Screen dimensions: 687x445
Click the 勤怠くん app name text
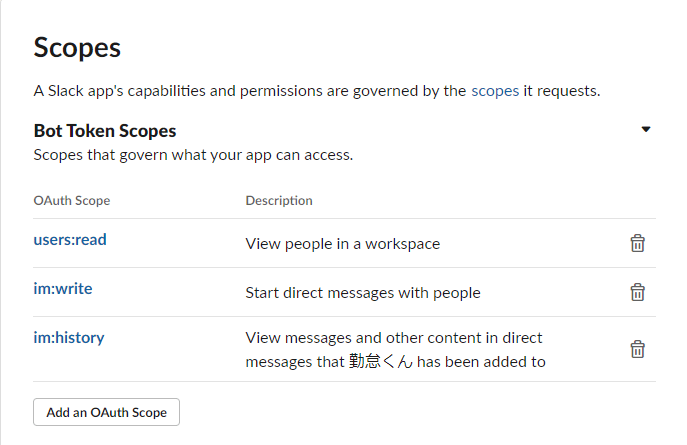click(x=381, y=362)
